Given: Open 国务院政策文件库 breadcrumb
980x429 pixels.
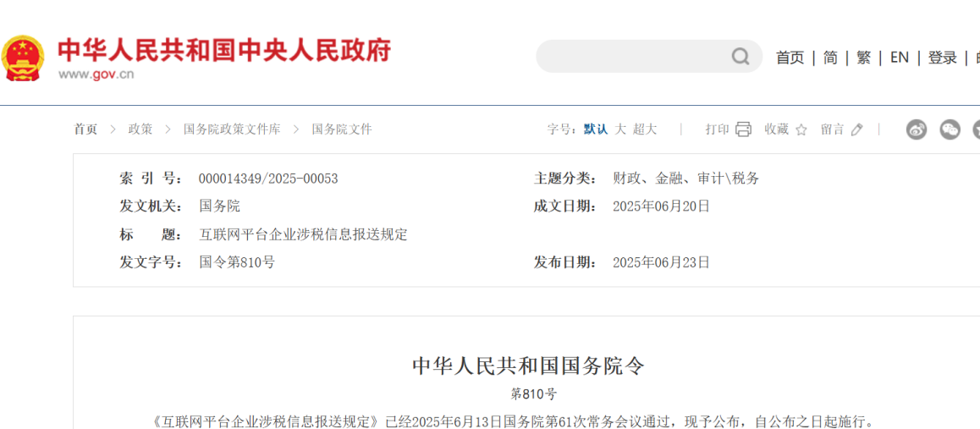Looking at the screenshot, I should pos(232,129).
